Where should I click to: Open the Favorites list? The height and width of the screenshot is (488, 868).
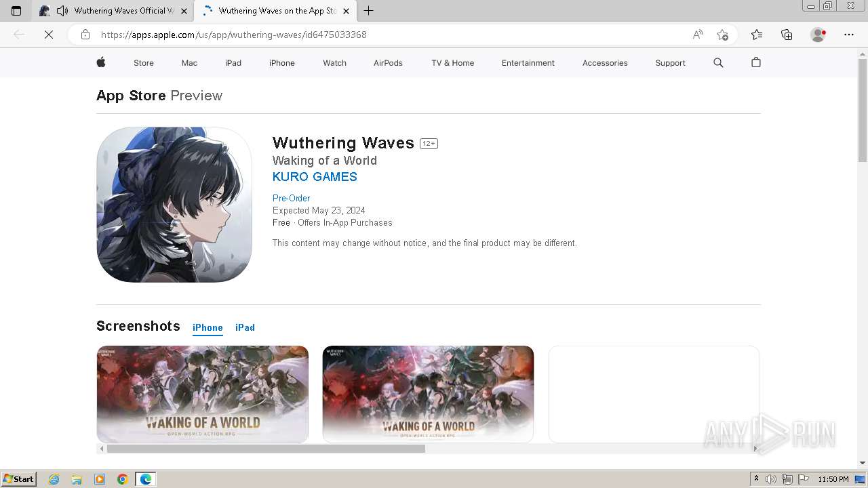757,35
